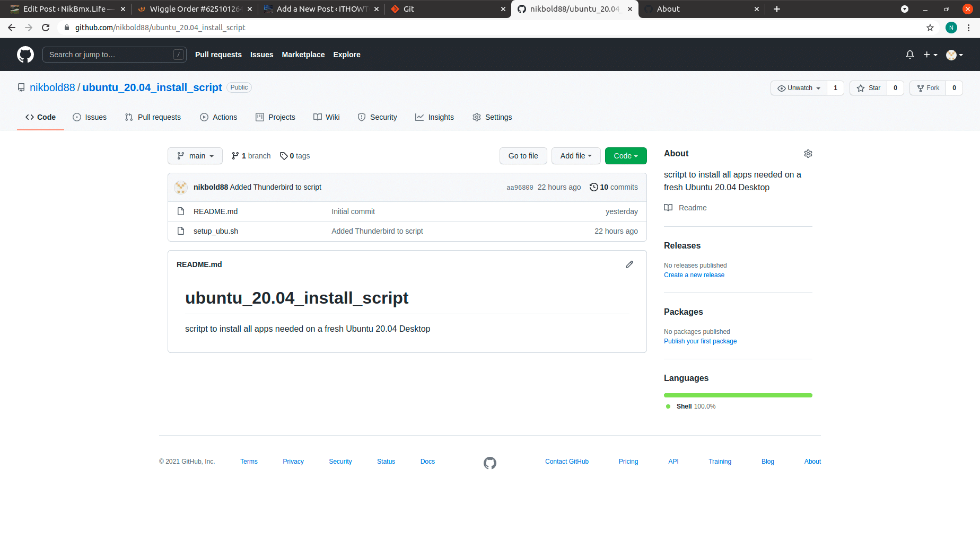Open the repository Settings tab

click(492, 117)
